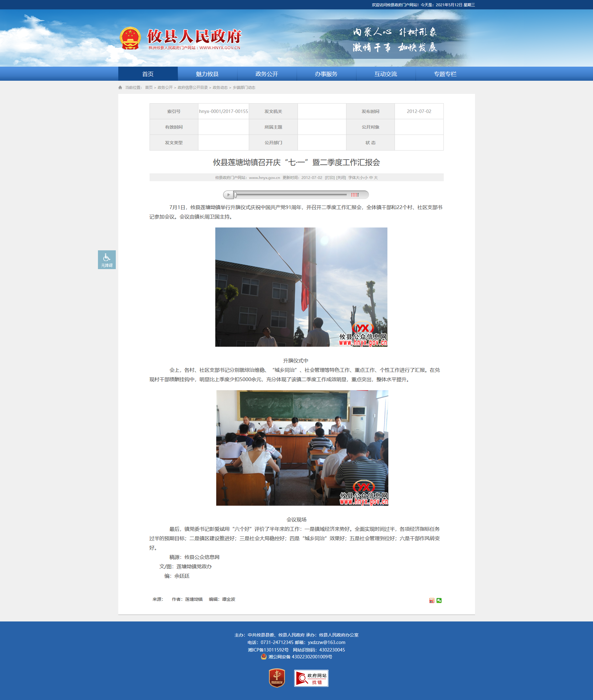Open the 办事服务 menu item
Viewport: 593px width, 700px height.
pos(326,74)
